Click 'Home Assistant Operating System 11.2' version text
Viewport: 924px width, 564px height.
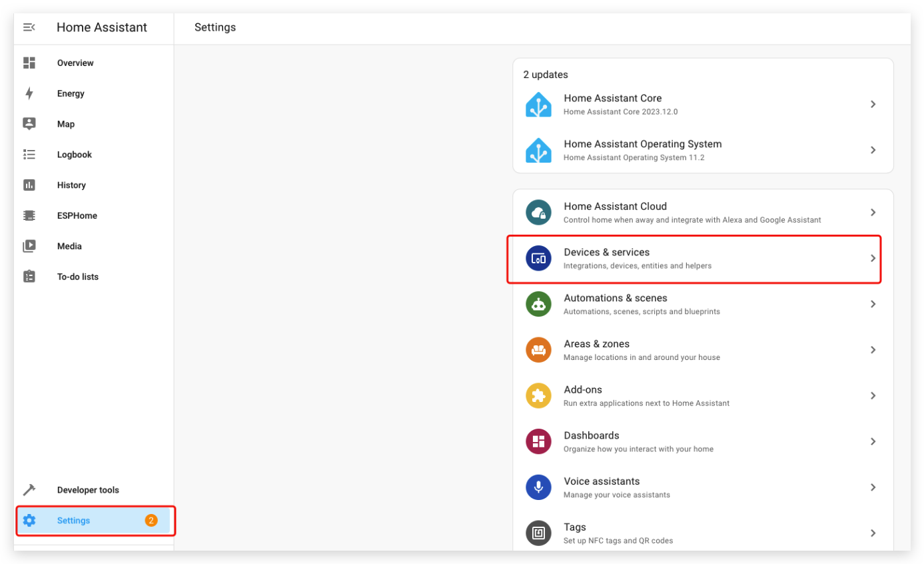click(x=634, y=158)
